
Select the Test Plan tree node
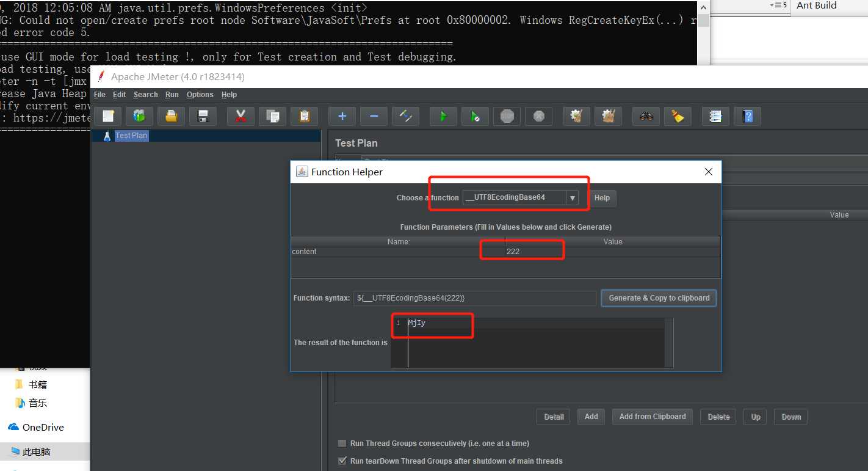tap(131, 136)
